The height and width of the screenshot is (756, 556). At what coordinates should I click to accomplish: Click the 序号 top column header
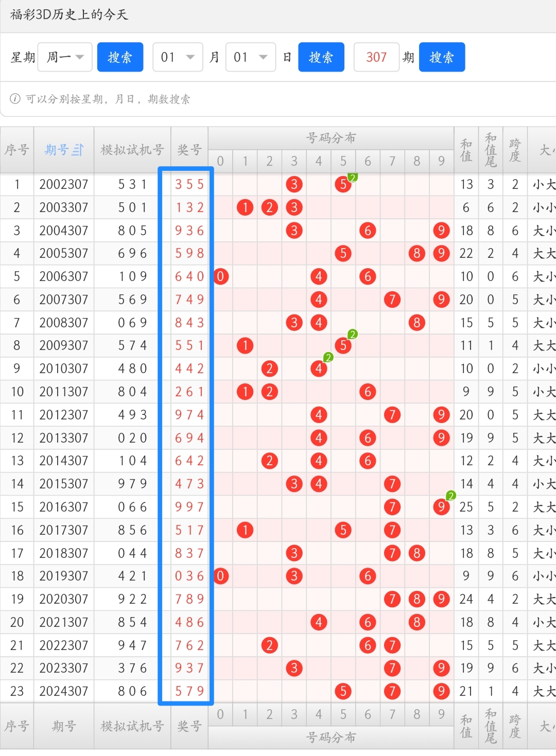[17, 150]
